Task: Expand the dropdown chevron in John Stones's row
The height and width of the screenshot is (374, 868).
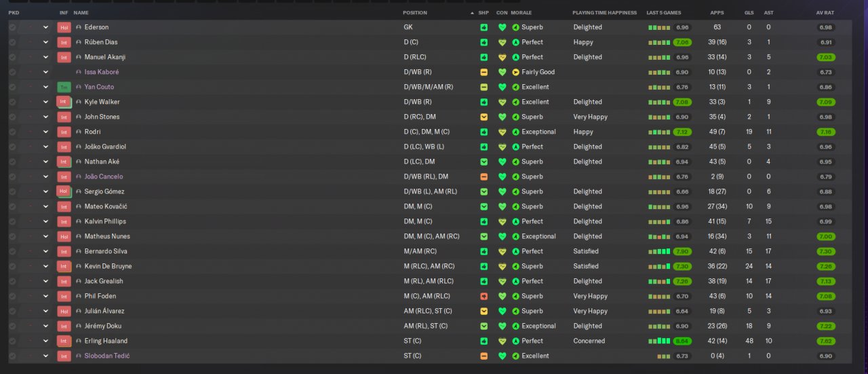Action: 46,117
